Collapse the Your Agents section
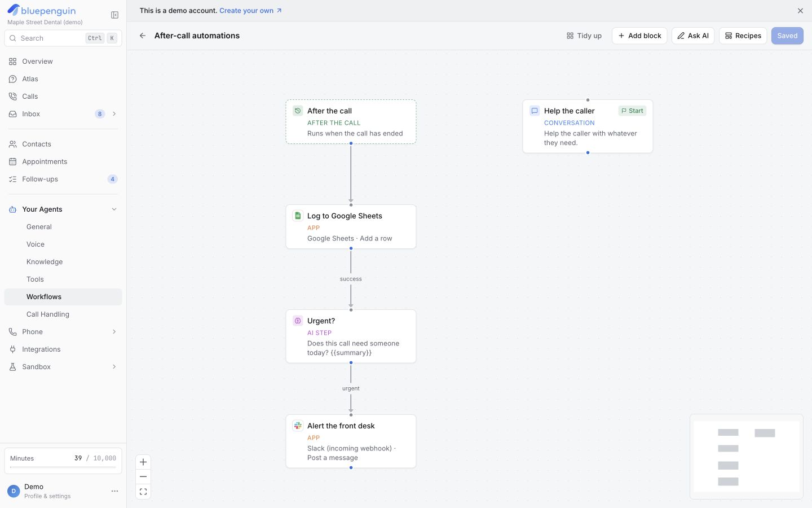812x508 pixels. pos(114,209)
